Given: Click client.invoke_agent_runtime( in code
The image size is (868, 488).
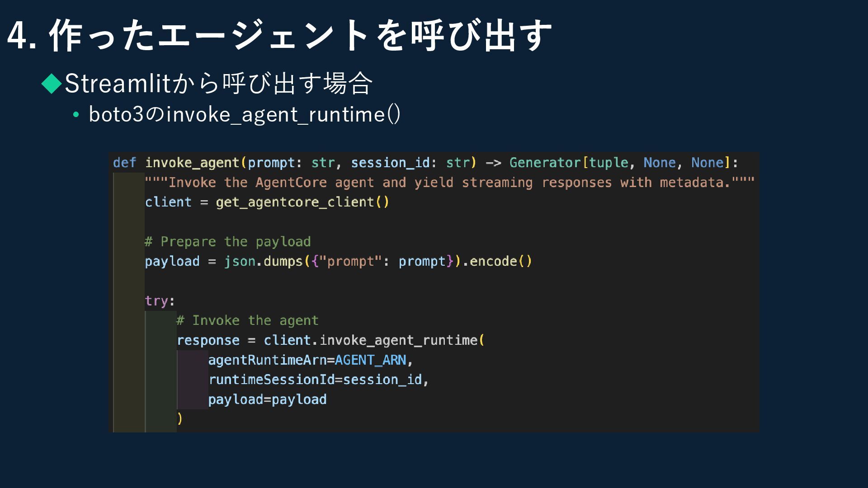Looking at the screenshot, I should 374,340.
